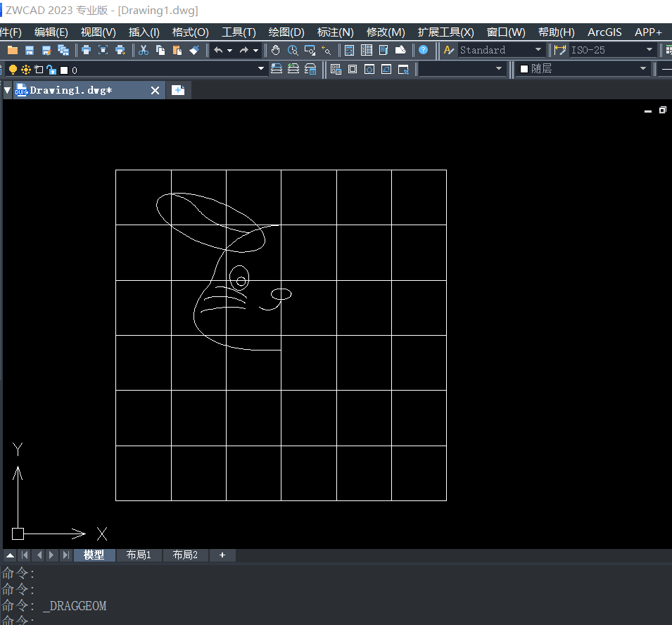
Task: Expand the 随层 color dropdown
Action: [x=643, y=68]
